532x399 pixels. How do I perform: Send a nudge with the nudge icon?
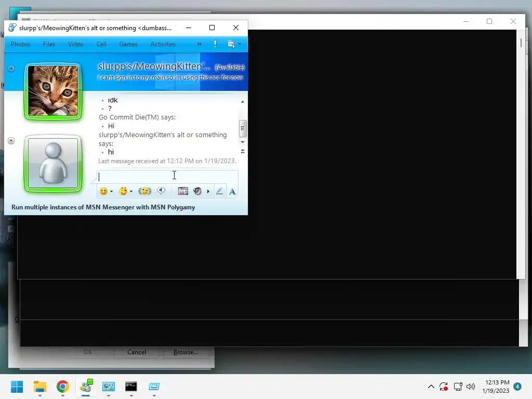pos(145,191)
